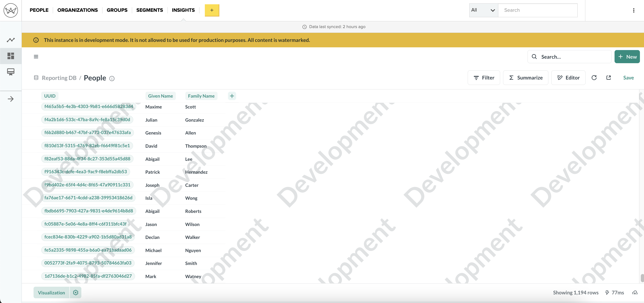Open UUID f82eaf53-88da-4f34-8c27-353d55a45d88
644x303 pixels.
click(87, 159)
